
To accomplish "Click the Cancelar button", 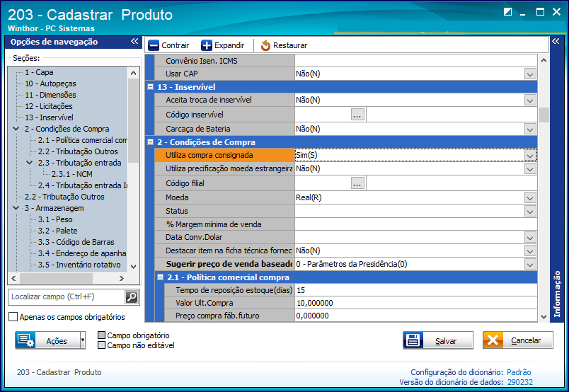I will coord(518,340).
